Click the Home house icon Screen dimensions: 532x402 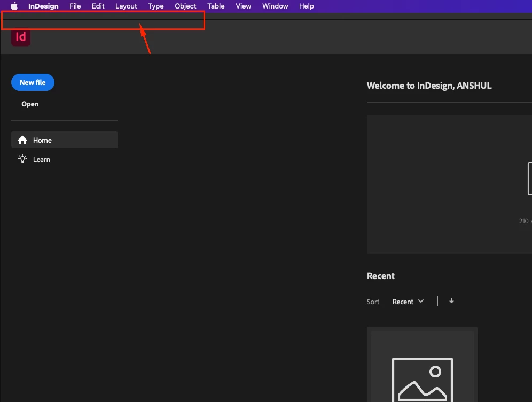22,140
